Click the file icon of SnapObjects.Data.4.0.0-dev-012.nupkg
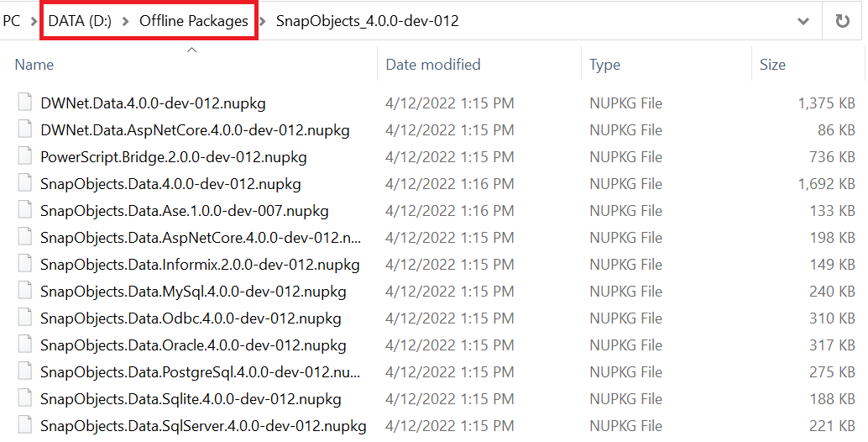This screenshot has width=868, height=442. 25,183
